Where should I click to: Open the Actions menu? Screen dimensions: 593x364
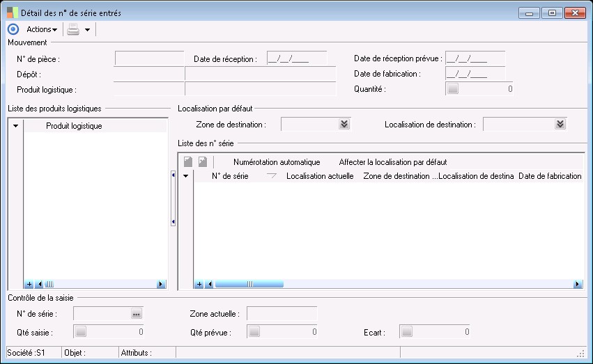click(42, 29)
